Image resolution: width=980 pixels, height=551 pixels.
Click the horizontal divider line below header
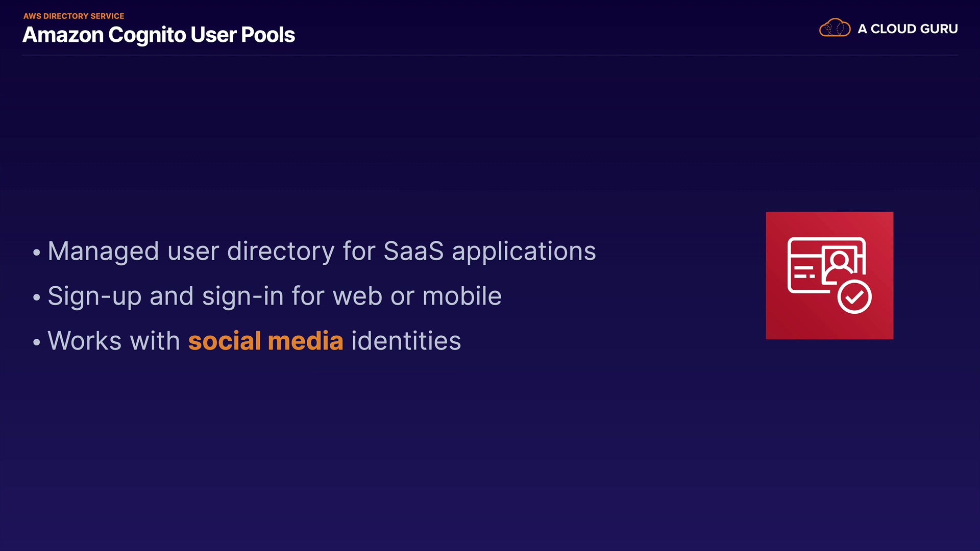(490, 55)
